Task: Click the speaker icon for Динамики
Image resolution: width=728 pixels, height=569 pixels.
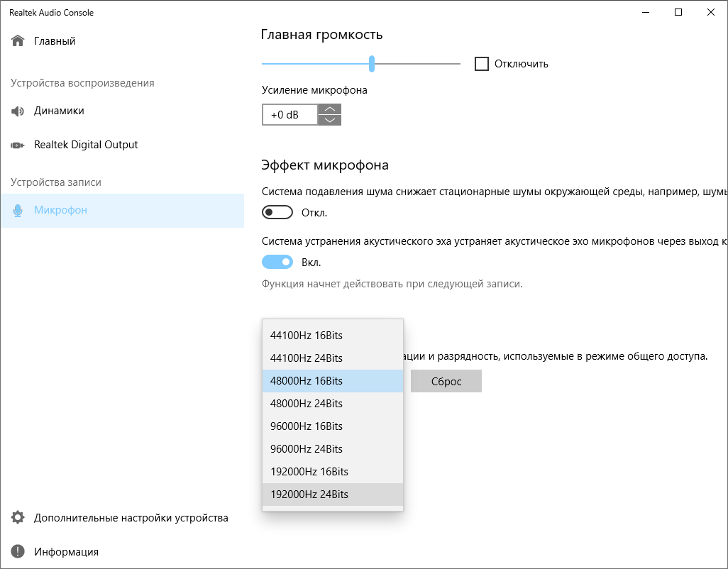Action: (x=18, y=111)
